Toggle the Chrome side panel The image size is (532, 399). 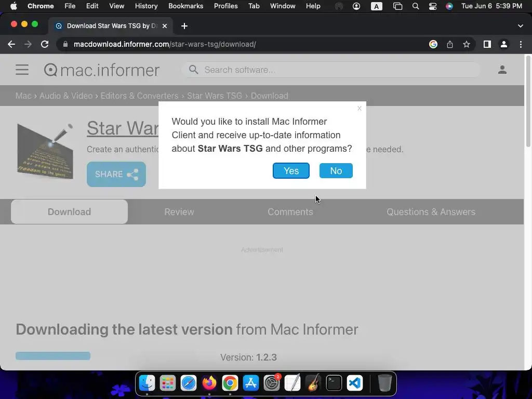(x=487, y=44)
